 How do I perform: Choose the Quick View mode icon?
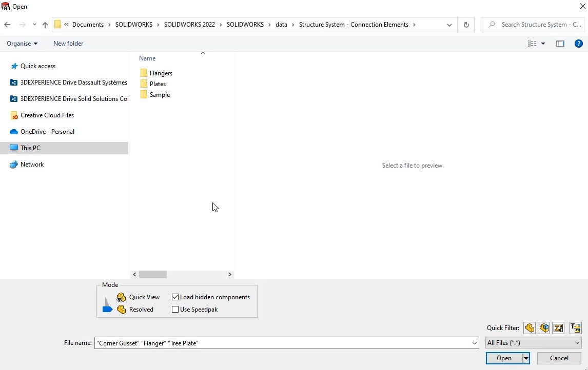(121, 297)
